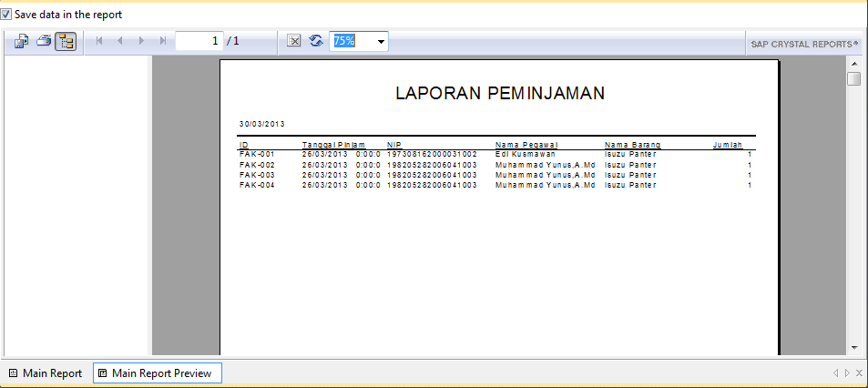868x388 pixels.
Task: Click the tab scroll right arrow
Action: [847, 373]
